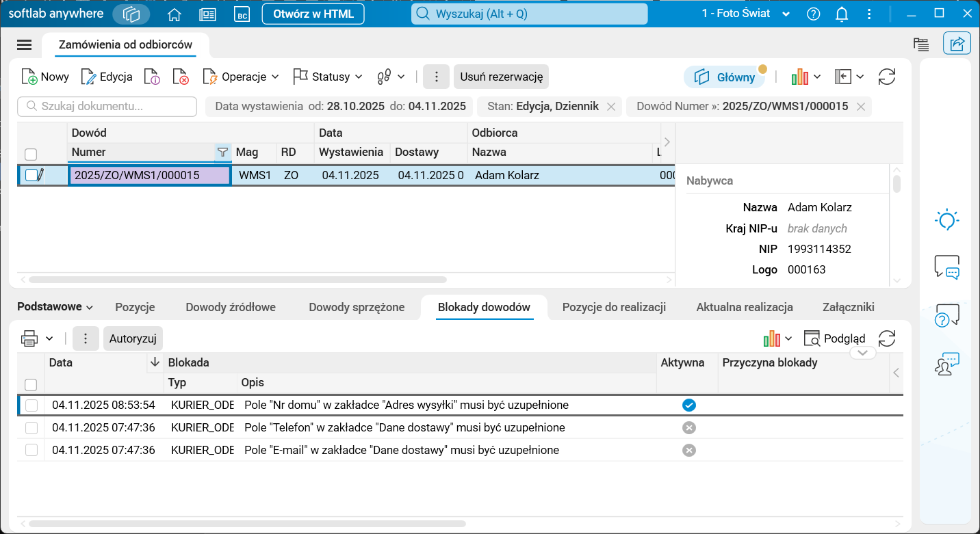This screenshot has width=980, height=534.
Task: Open the news panel icon in title bar
Action: (207, 14)
